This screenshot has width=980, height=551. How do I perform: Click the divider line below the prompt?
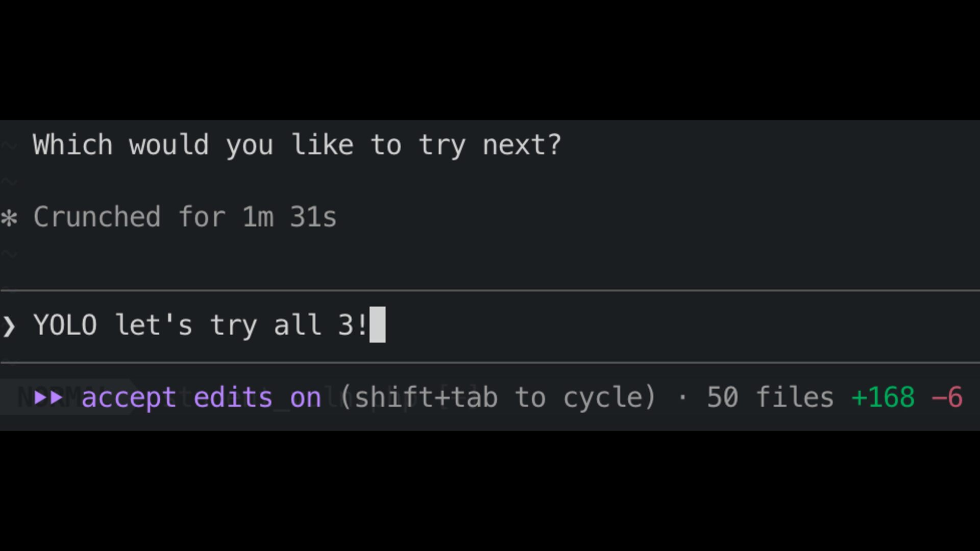490,363
